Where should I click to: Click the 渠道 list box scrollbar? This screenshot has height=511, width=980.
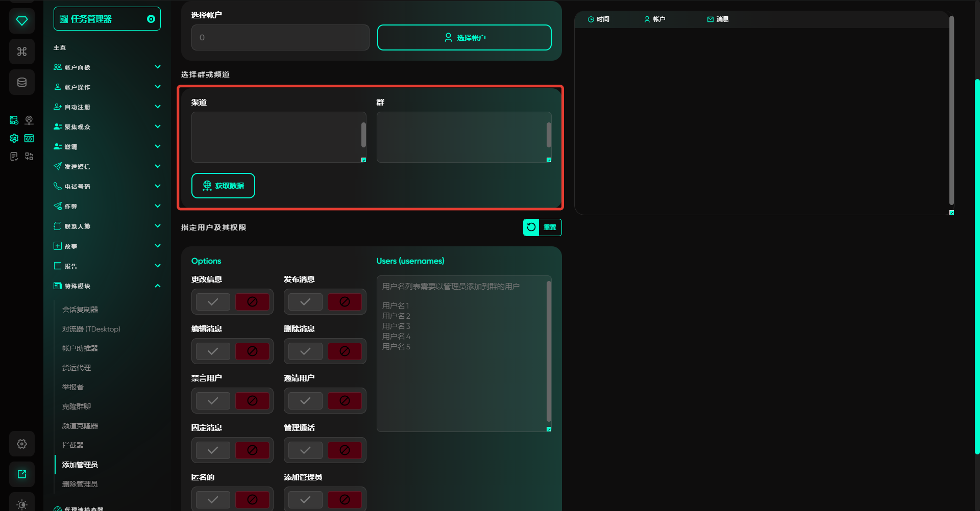click(363, 135)
